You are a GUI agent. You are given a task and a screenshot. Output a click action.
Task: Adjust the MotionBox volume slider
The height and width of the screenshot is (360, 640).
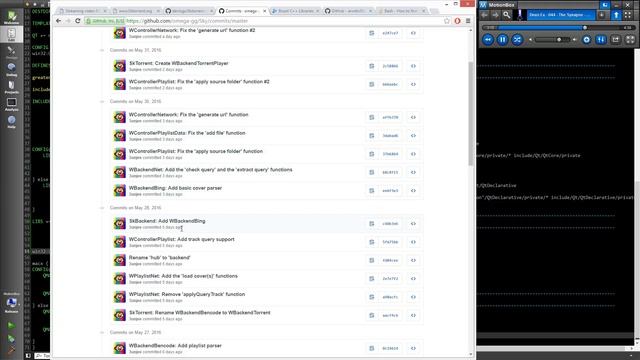point(552,40)
